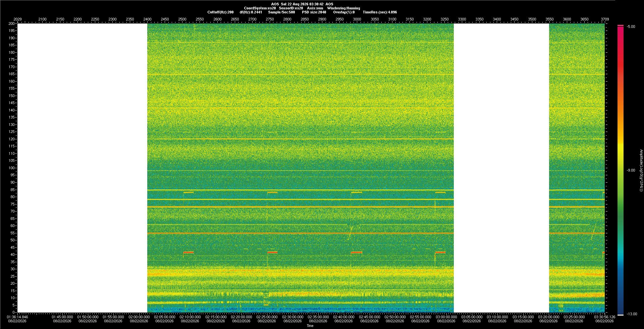Select the '85' label on the frequency axis

(13, 190)
